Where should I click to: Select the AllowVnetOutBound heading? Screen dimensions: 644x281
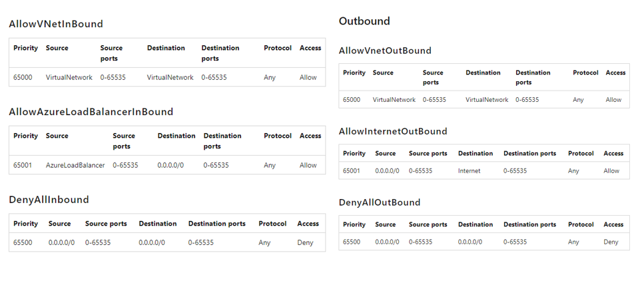tap(385, 51)
